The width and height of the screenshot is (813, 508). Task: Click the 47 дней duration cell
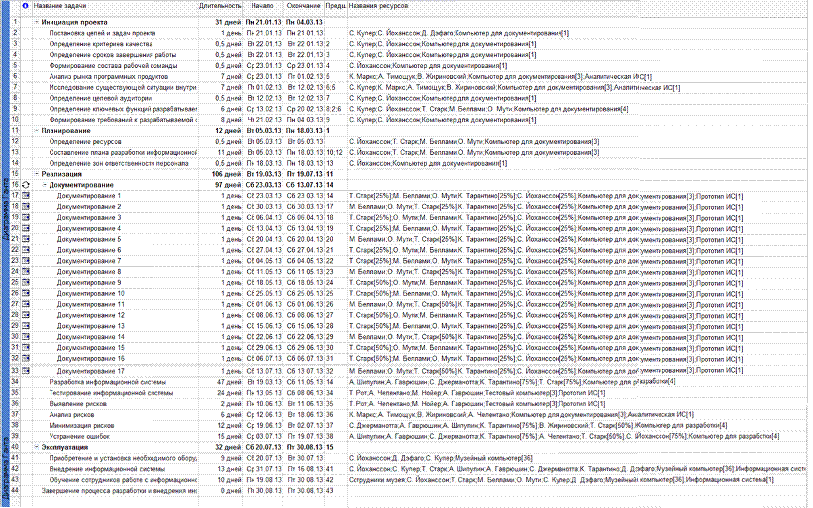click(230, 382)
